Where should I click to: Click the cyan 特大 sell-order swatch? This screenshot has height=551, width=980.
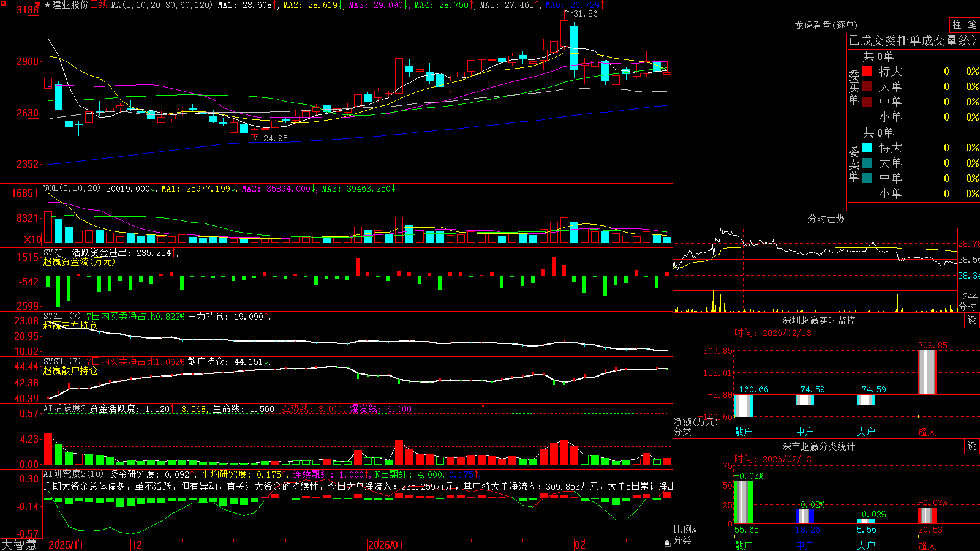867,148
